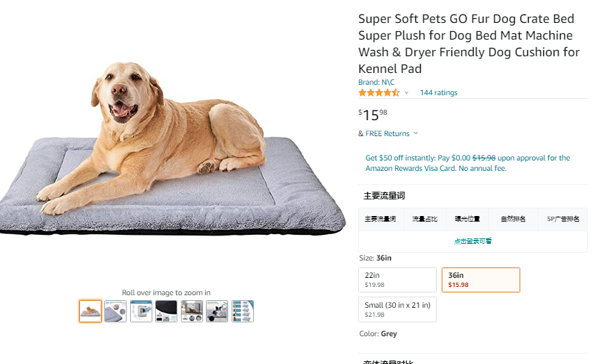Select the dog crate thumbnail image
This screenshot has height=364, width=594.
click(192, 311)
